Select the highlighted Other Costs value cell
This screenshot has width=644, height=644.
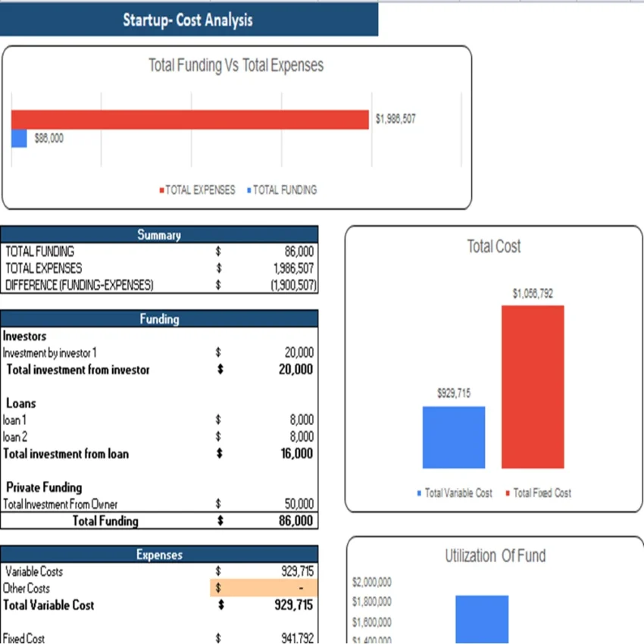265,588
